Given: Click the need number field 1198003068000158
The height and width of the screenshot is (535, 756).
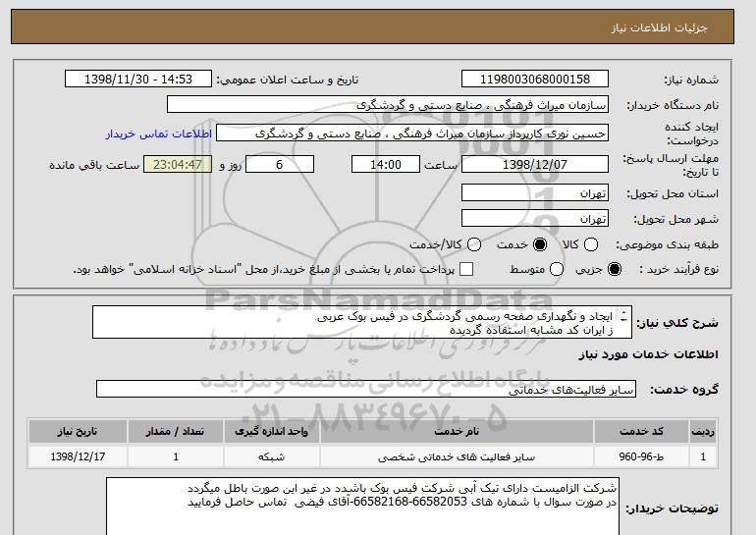Looking at the screenshot, I should tap(535, 80).
